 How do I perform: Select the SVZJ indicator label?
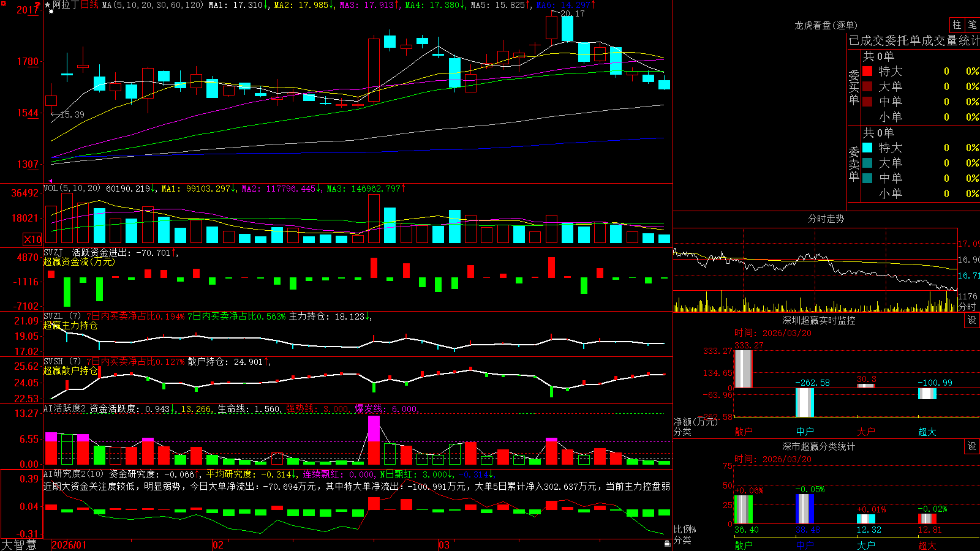coord(53,252)
